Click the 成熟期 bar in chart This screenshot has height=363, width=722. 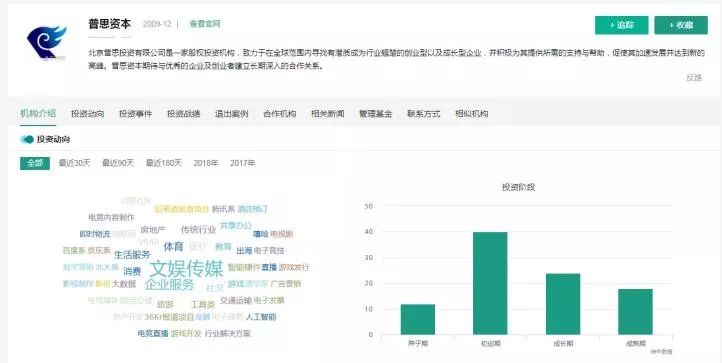[x=635, y=312]
